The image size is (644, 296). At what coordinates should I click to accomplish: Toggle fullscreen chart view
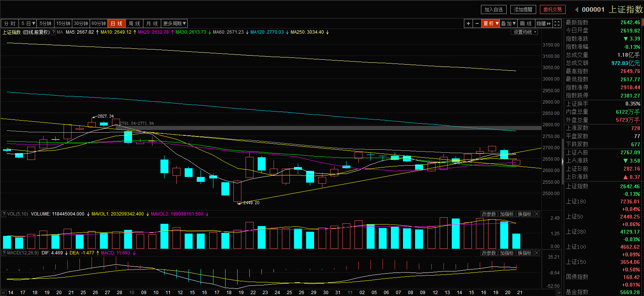557,23
